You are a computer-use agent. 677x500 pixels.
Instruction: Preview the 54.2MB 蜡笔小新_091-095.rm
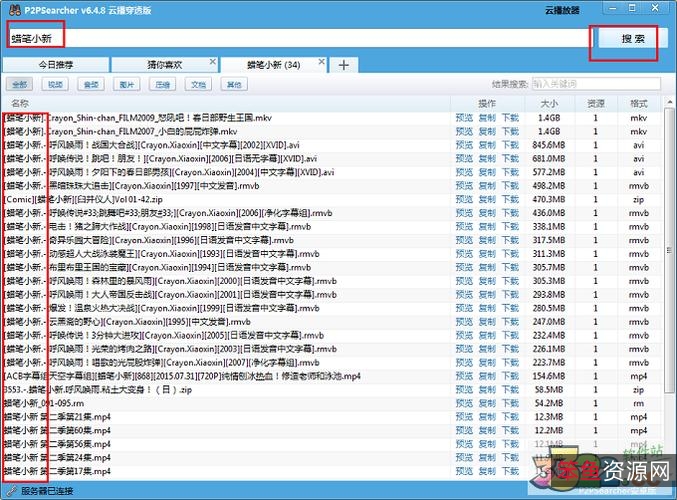coord(464,403)
